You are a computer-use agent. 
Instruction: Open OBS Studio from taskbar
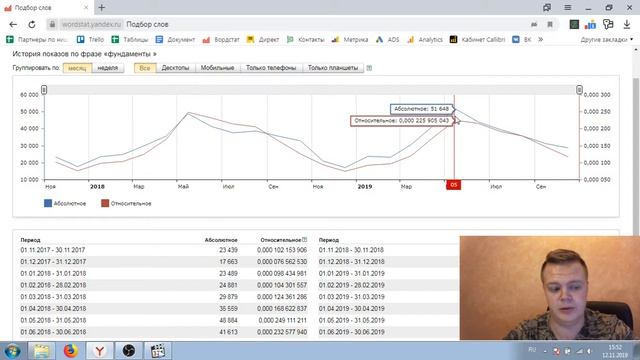coord(129,351)
